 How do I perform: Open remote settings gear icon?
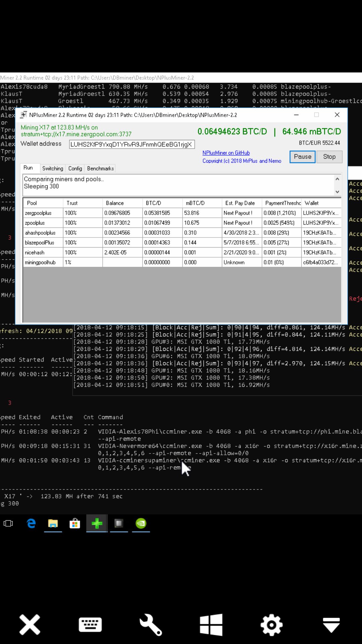click(271, 625)
